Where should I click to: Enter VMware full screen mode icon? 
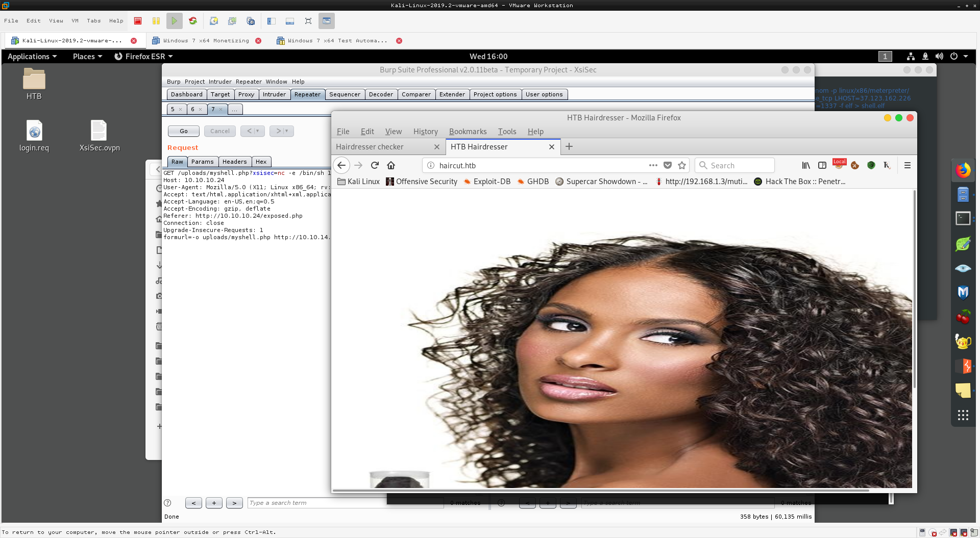[308, 21]
